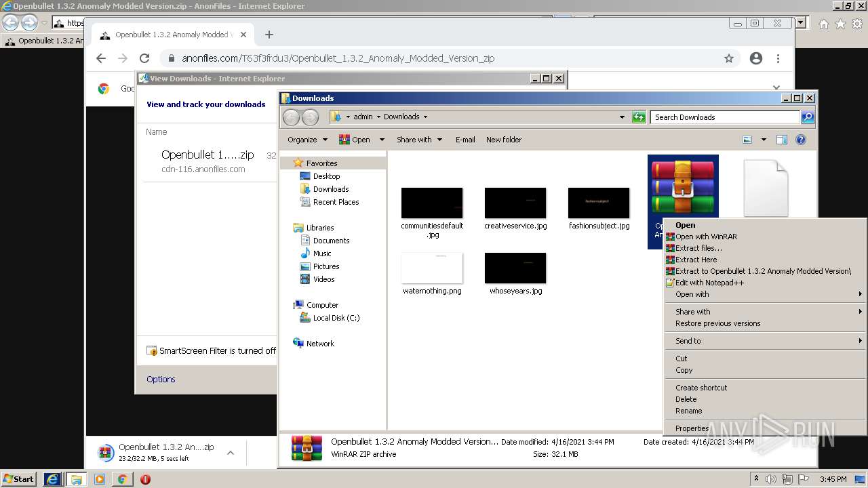Select whoseyears.jpg thumbnail

pyautogui.click(x=515, y=268)
